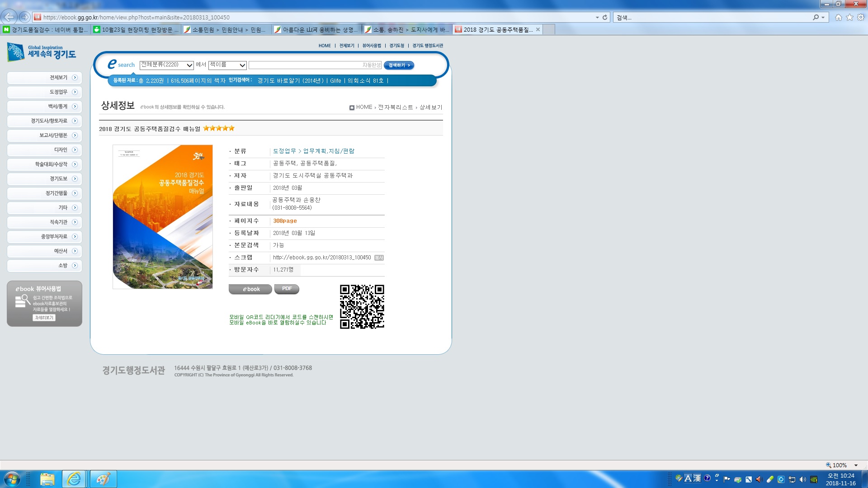Click the book cover thumbnail
Image resolution: width=868 pixels, height=488 pixels.
click(x=162, y=216)
